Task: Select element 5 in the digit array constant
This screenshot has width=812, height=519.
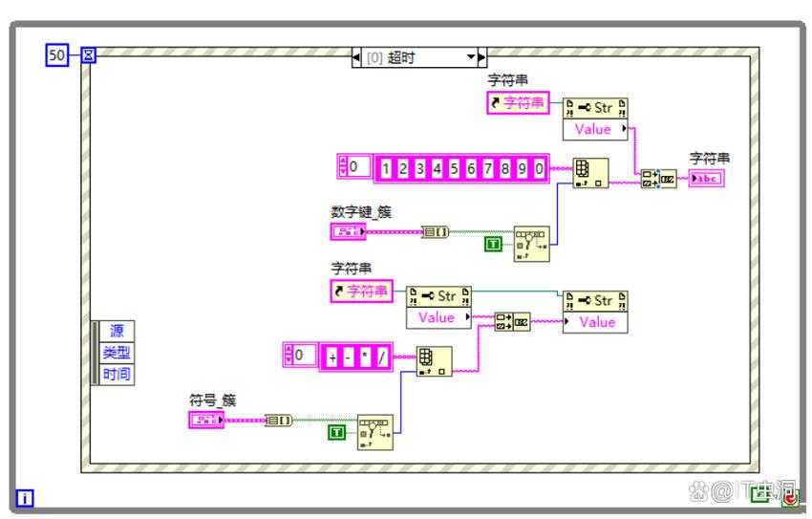Action: tap(454, 169)
